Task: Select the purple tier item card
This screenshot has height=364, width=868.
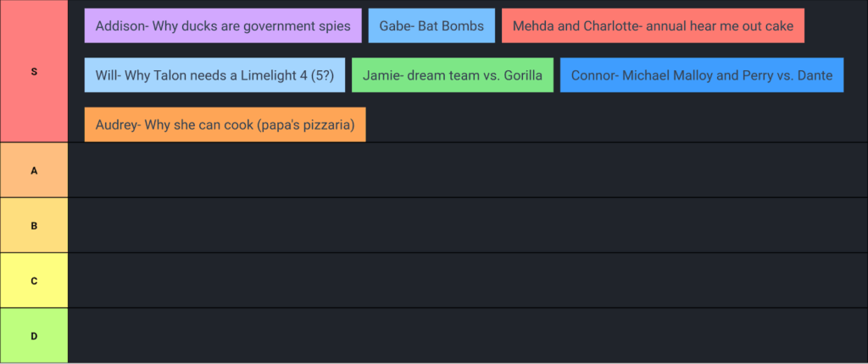Action: click(223, 25)
